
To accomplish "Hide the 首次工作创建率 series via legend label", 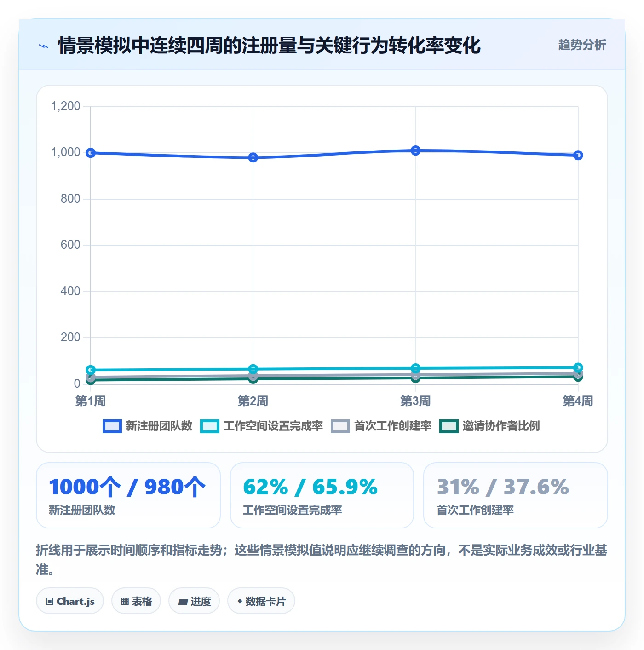I will 393,426.
